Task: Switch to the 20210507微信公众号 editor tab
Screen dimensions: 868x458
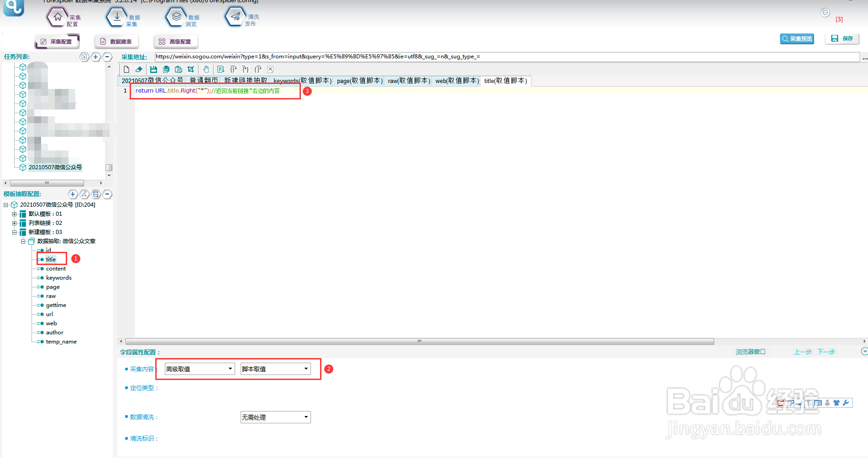Action: (x=152, y=81)
